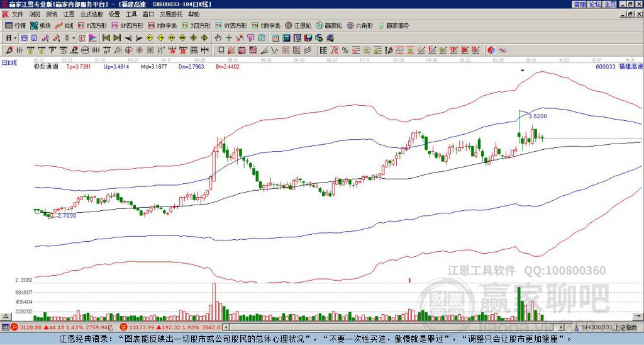
Task: Toggle the 权 rights adjustment button
Action: coord(82,38)
